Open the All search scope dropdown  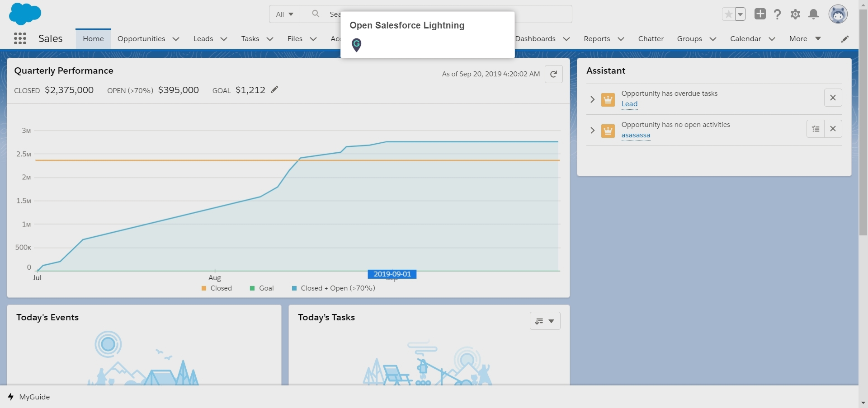tap(284, 14)
